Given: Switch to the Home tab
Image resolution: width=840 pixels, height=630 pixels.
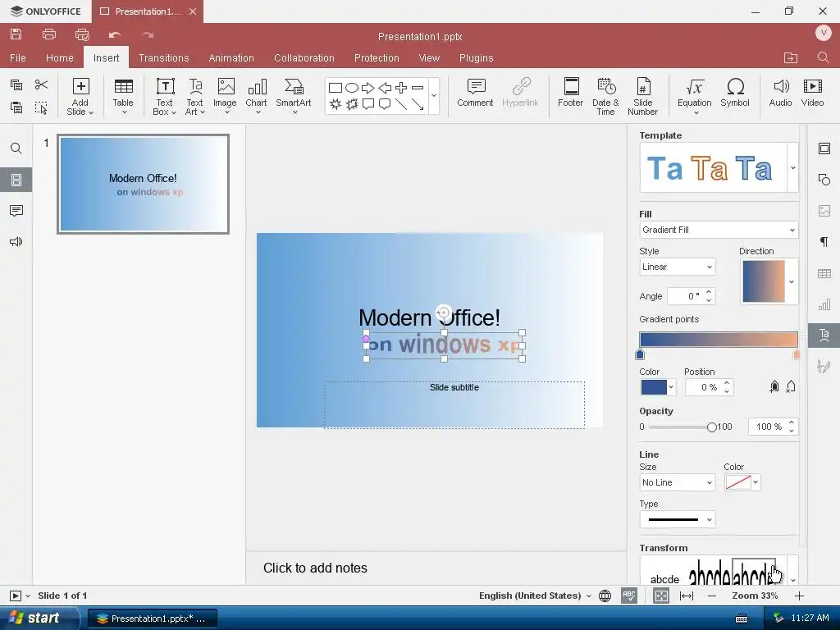Looking at the screenshot, I should coord(59,58).
